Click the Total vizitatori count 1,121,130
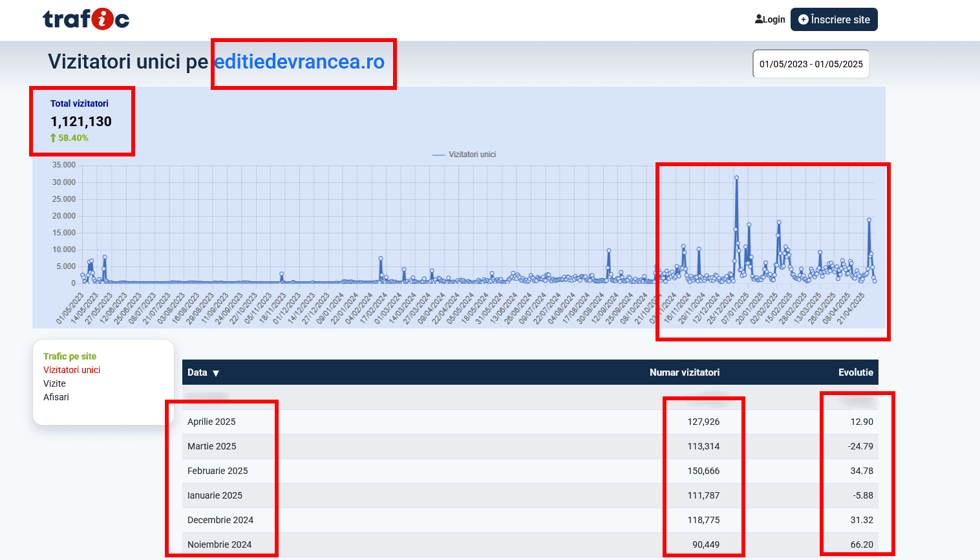This screenshot has width=980, height=560. tap(81, 122)
